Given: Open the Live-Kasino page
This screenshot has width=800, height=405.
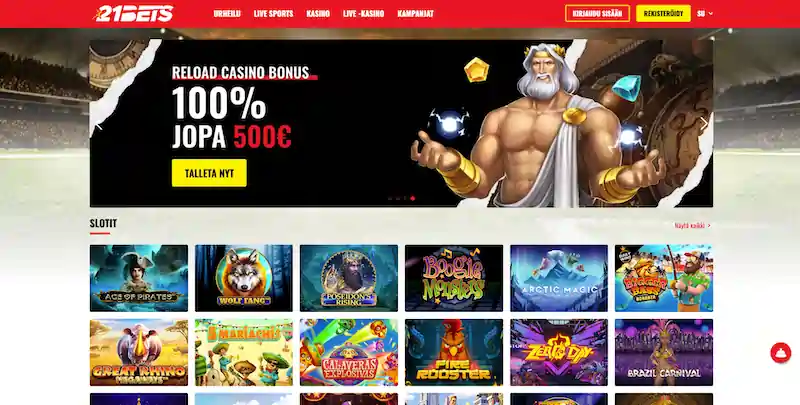Looking at the screenshot, I should [x=363, y=14].
